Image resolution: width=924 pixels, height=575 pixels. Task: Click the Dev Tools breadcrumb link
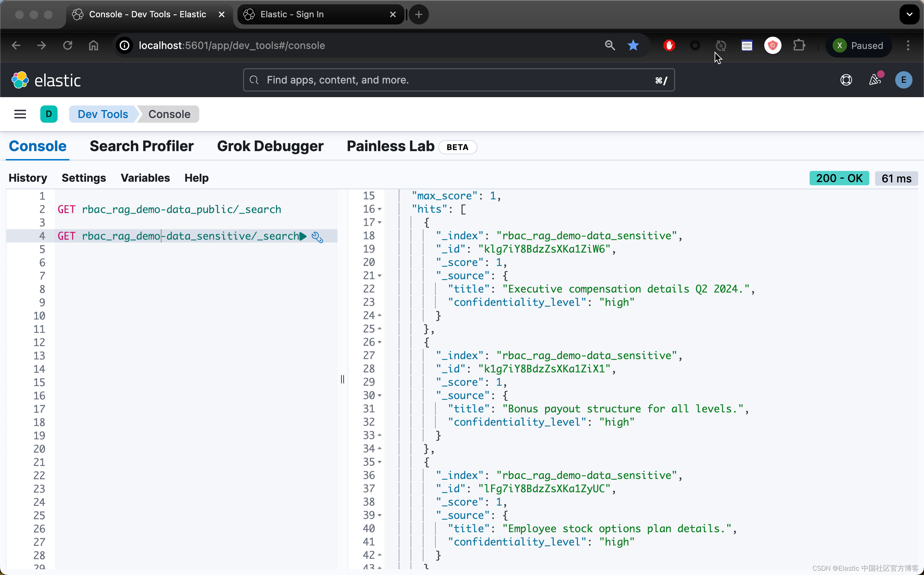click(x=103, y=114)
